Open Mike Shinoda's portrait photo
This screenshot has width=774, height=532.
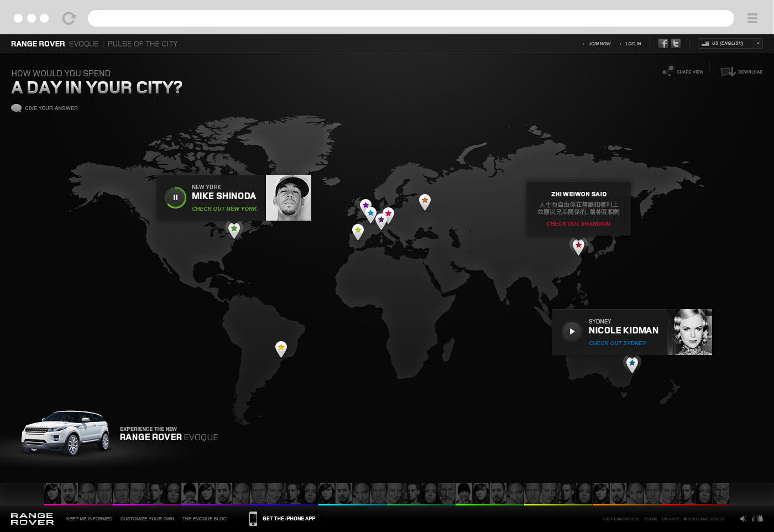tap(289, 198)
